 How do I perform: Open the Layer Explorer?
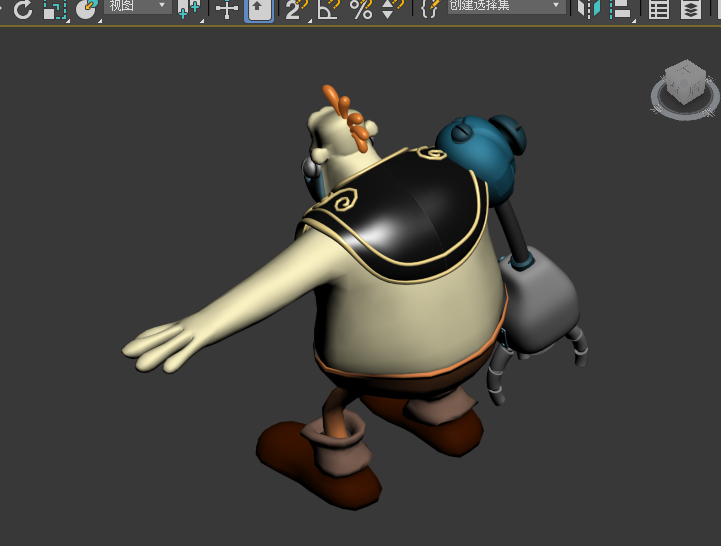click(690, 10)
